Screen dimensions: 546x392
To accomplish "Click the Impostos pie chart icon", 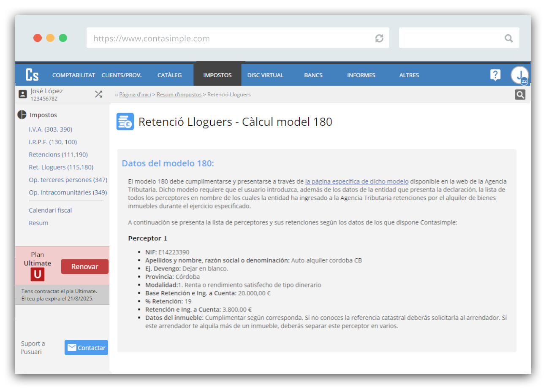I will click(x=22, y=114).
